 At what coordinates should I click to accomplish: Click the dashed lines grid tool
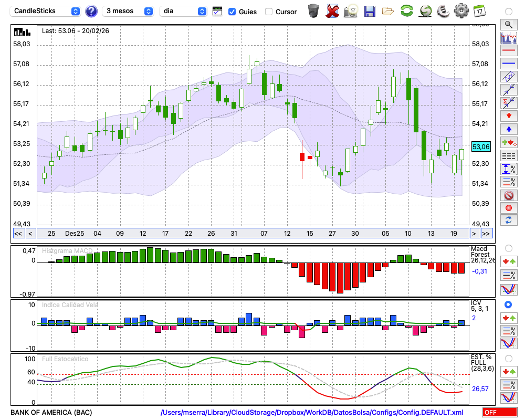pos(509,155)
